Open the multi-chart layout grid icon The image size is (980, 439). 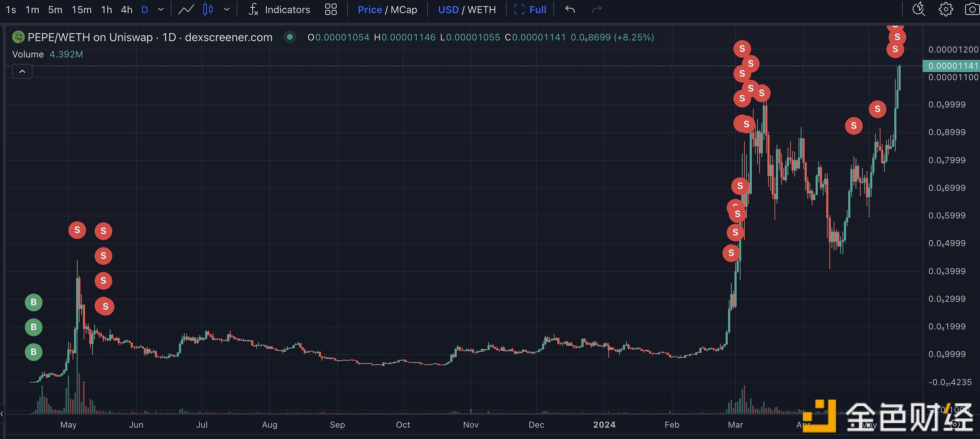[331, 10]
